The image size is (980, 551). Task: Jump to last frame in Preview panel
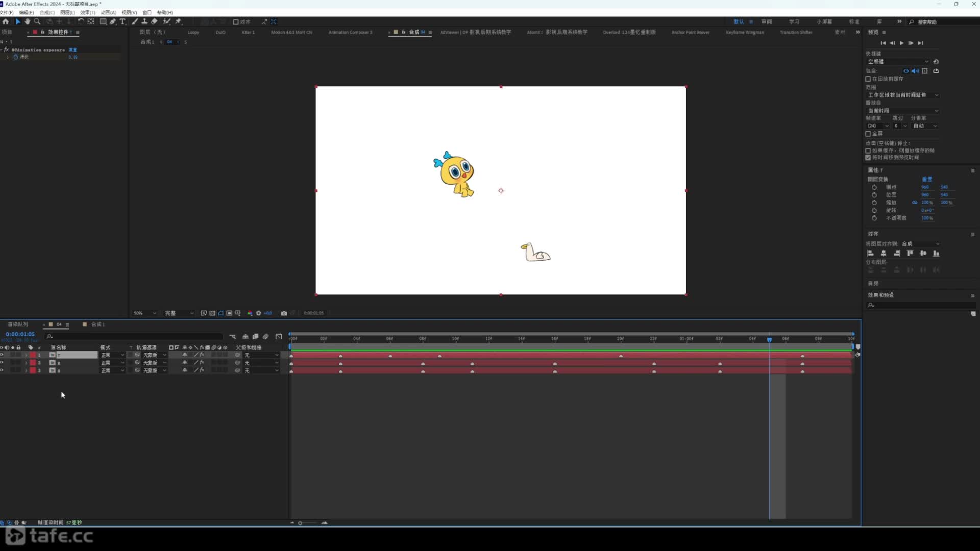click(920, 43)
